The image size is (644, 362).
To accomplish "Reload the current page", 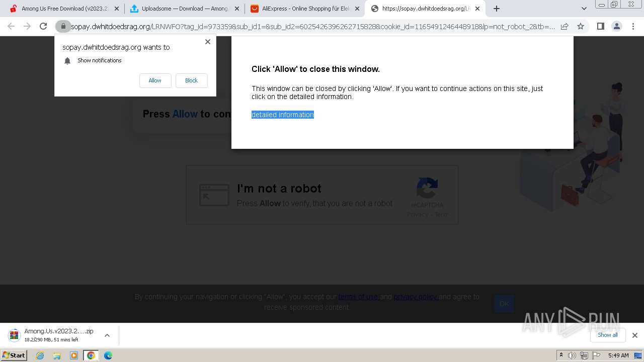I will click(x=43, y=26).
